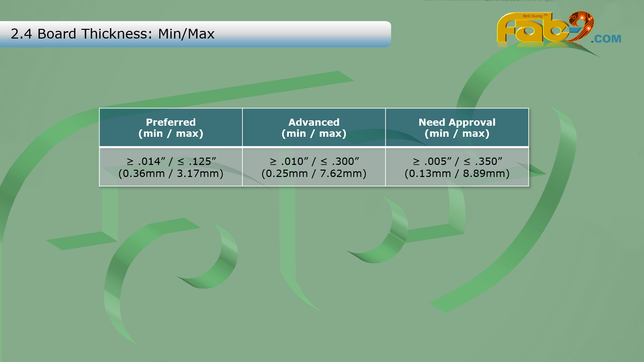
Task: Click the Binh Duong trademark text
Action: click(x=535, y=16)
